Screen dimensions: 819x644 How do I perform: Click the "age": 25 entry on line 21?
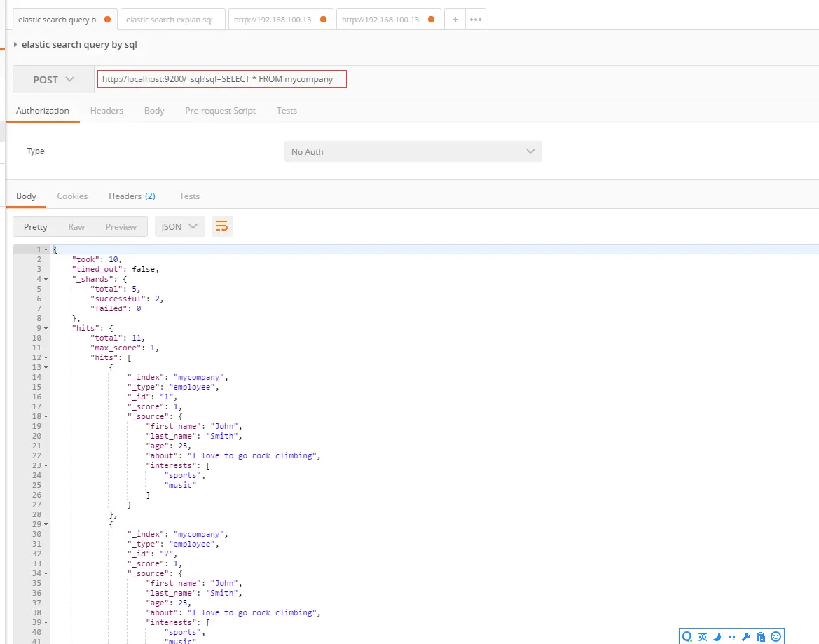pos(168,446)
